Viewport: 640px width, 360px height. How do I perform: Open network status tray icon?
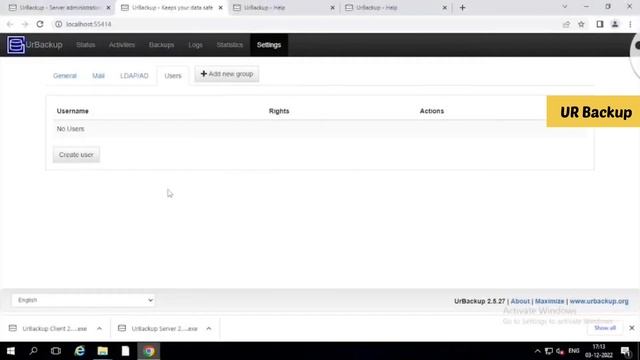[x=549, y=351]
